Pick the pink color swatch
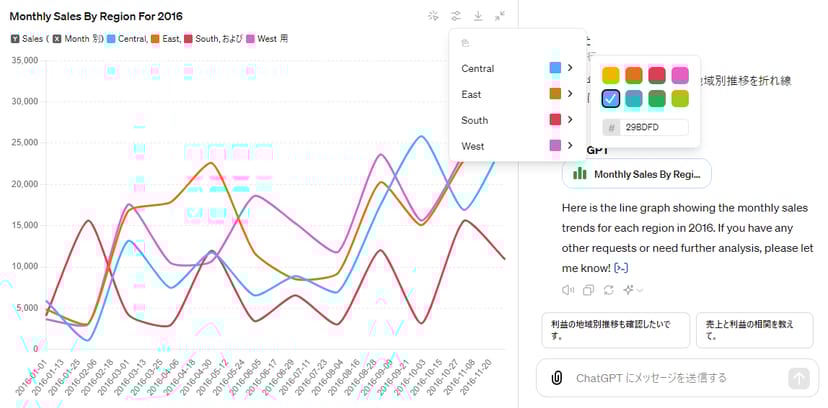 click(680, 75)
